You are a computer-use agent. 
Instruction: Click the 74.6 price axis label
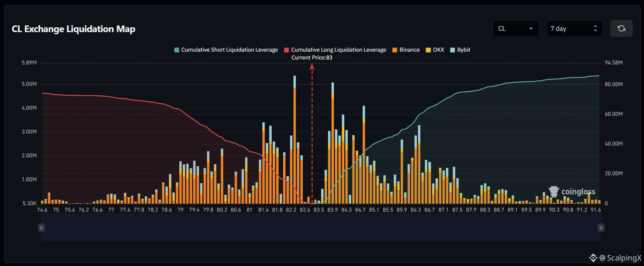coord(42,210)
